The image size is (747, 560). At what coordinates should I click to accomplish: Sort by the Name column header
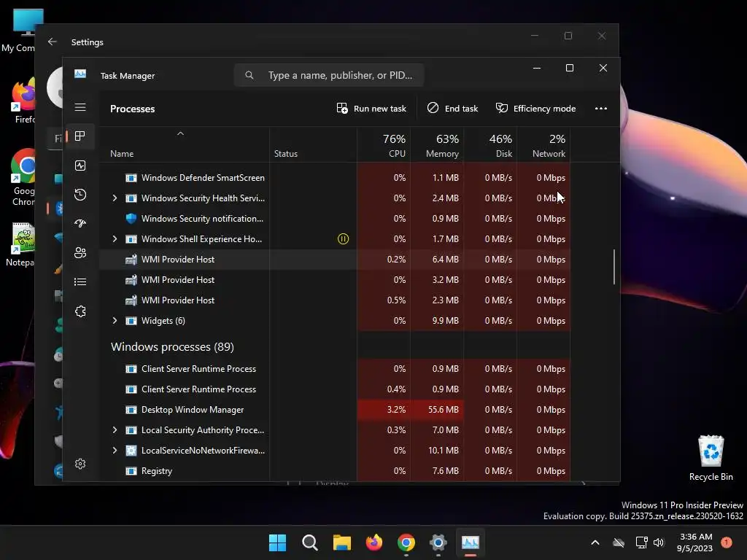point(184,145)
